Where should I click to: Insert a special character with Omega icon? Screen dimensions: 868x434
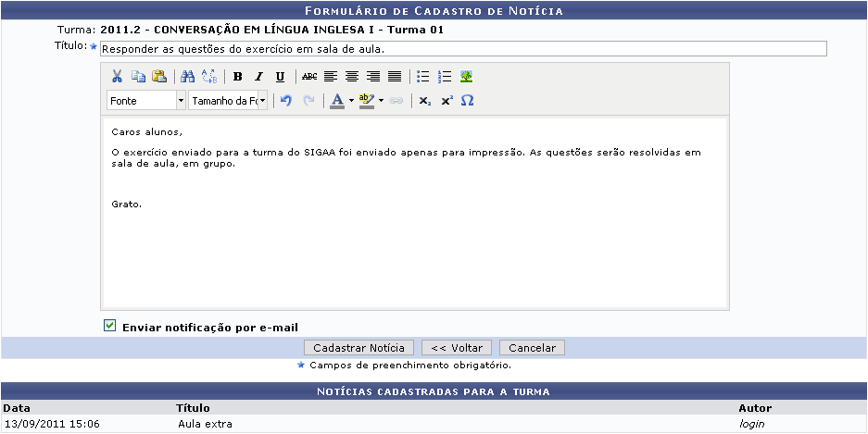tap(467, 100)
